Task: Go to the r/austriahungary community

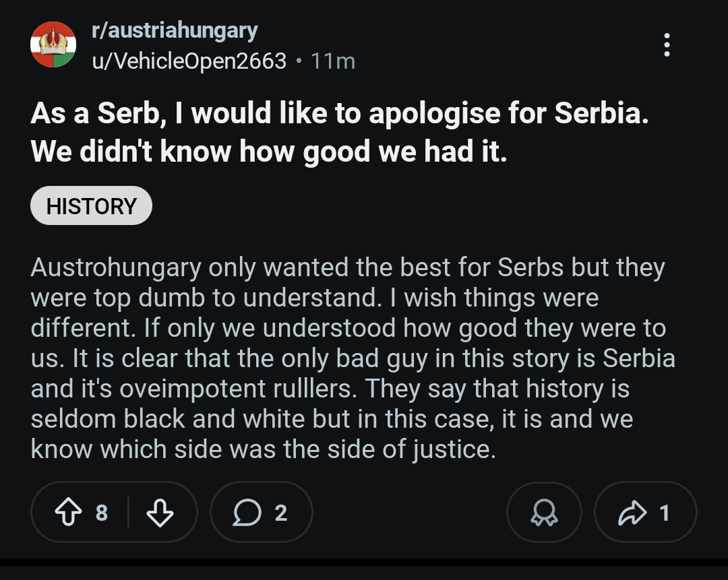Action: (174, 30)
